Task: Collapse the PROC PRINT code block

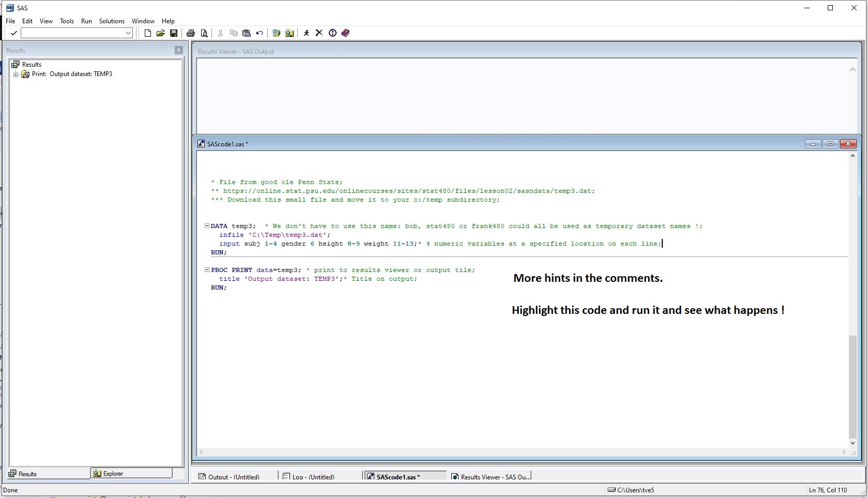Action: [x=207, y=270]
